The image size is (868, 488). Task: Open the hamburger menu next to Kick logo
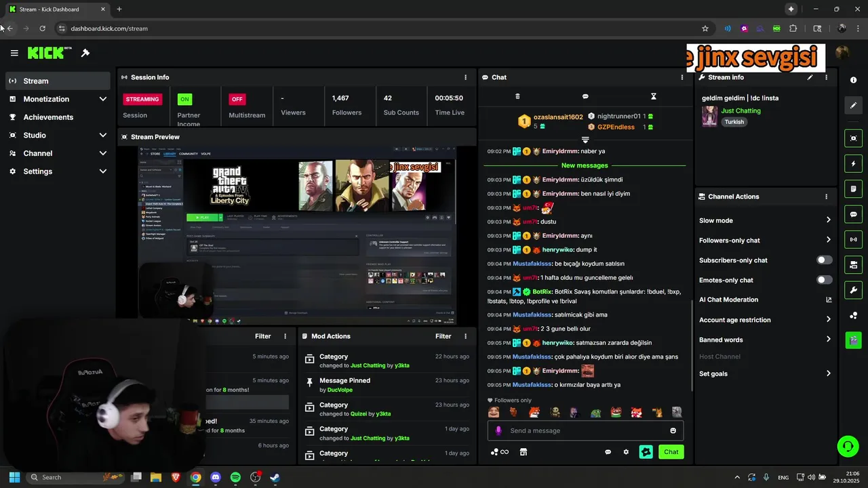(14, 53)
